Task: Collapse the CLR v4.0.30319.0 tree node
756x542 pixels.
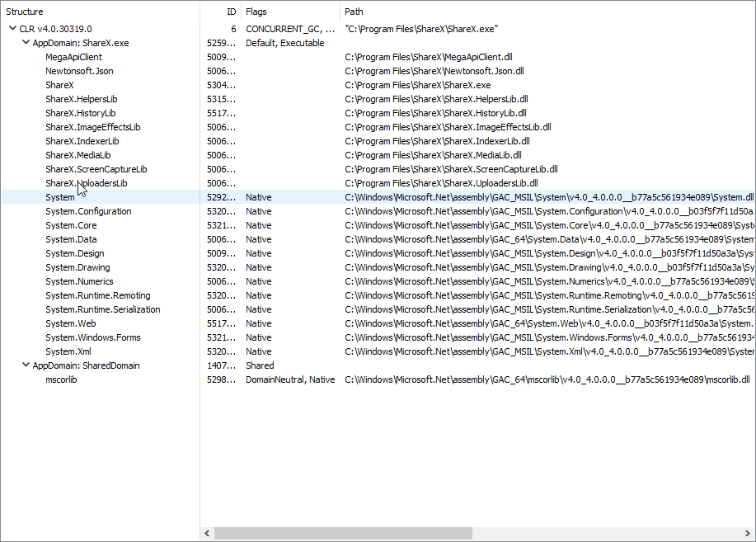Action: click(12, 28)
